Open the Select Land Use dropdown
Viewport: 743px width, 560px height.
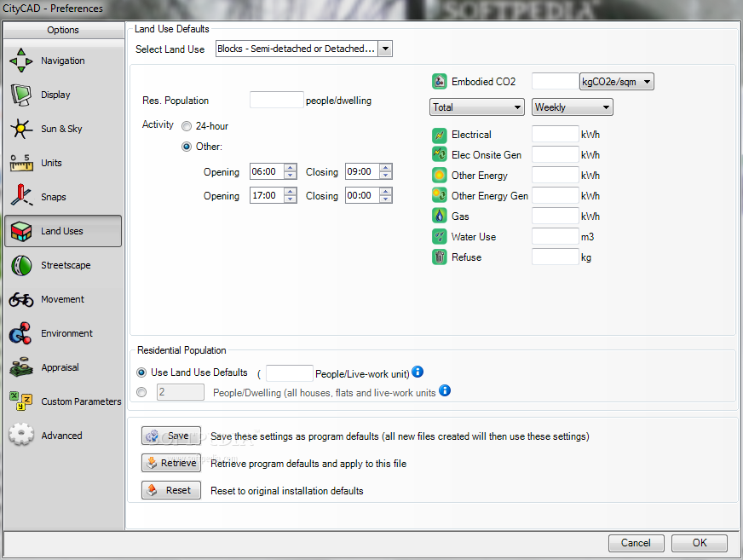(x=385, y=49)
